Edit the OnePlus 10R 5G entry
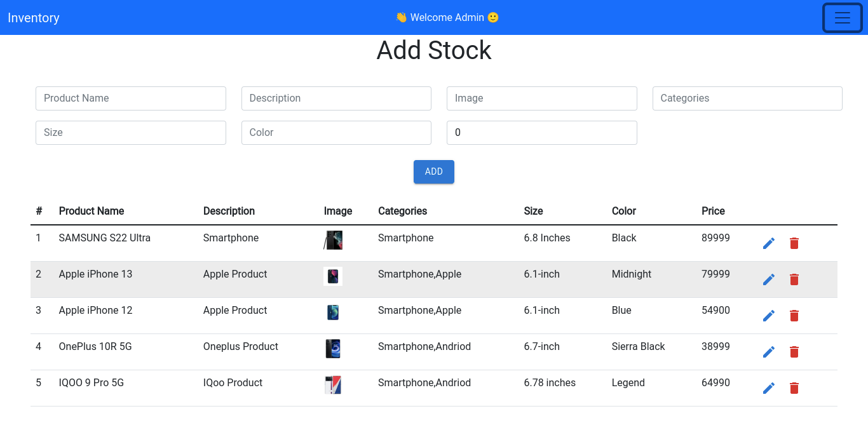This screenshot has width=868, height=437. 769,351
